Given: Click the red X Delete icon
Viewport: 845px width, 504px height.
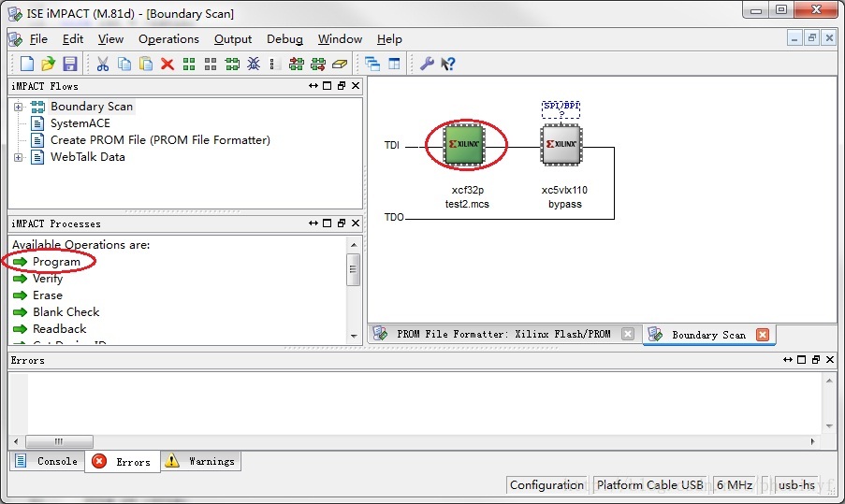Looking at the screenshot, I should click(168, 65).
